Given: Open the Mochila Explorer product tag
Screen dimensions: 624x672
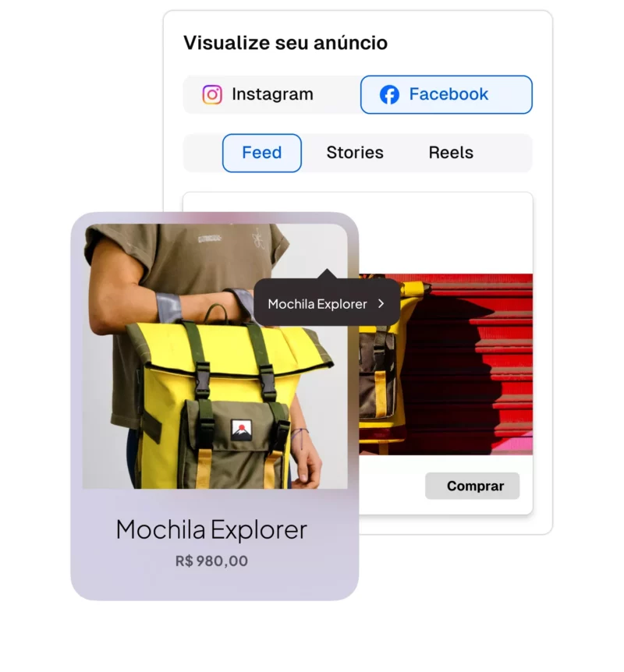Looking at the screenshot, I should point(327,303).
